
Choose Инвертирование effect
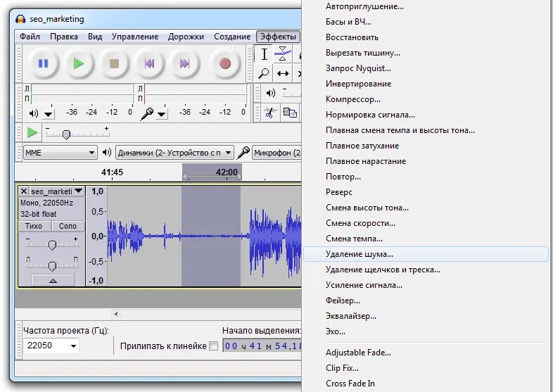(x=426, y=84)
